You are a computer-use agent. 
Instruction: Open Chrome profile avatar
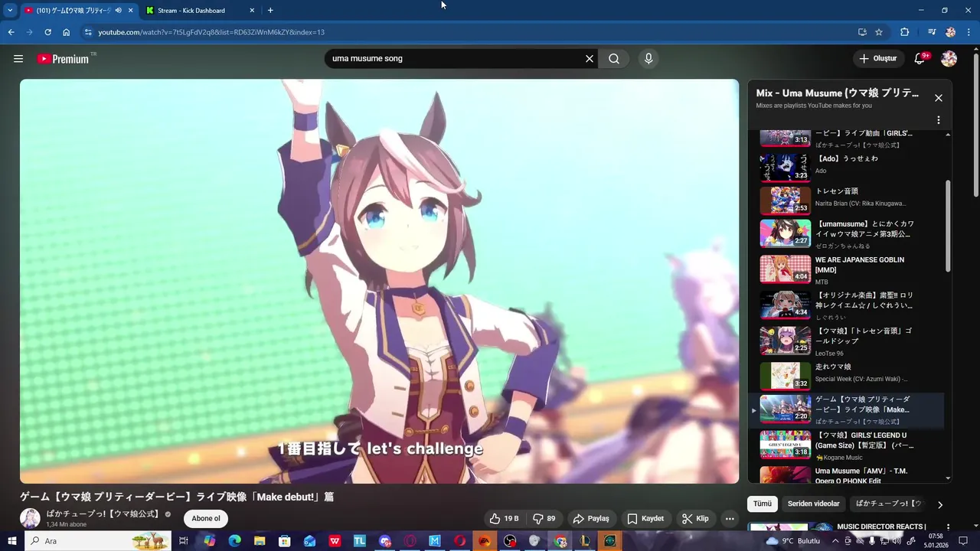tap(950, 32)
